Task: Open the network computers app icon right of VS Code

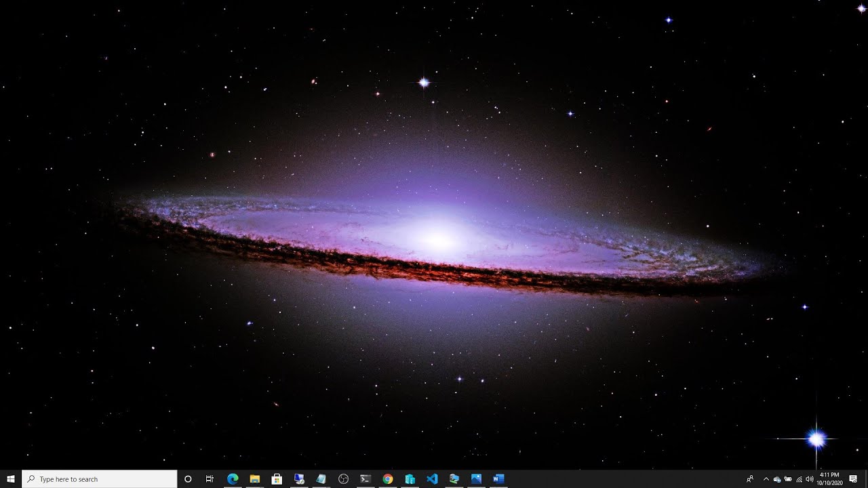Action: tap(454, 479)
